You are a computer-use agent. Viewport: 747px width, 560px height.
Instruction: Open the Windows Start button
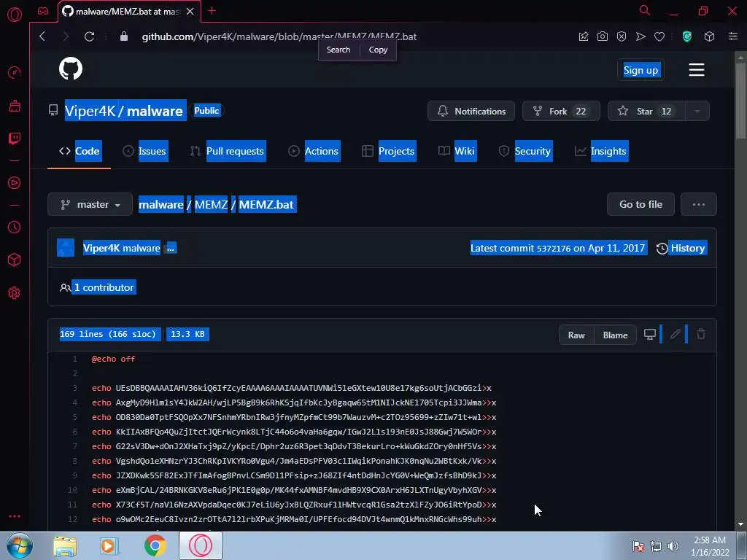click(x=20, y=545)
